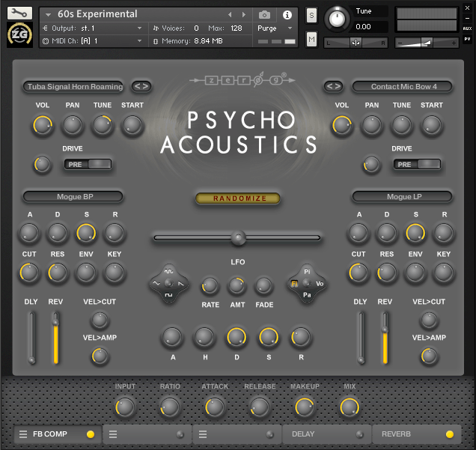This screenshot has width=476, height=450.
Task: Mute the instrument with M button
Action: [x=311, y=39]
